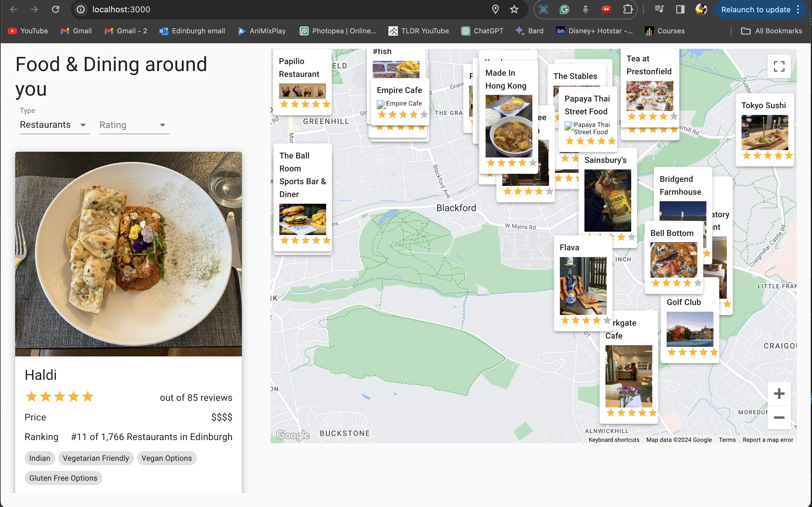Zoom out the map with minus button
This screenshot has width=812, height=507.
pos(779,418)
